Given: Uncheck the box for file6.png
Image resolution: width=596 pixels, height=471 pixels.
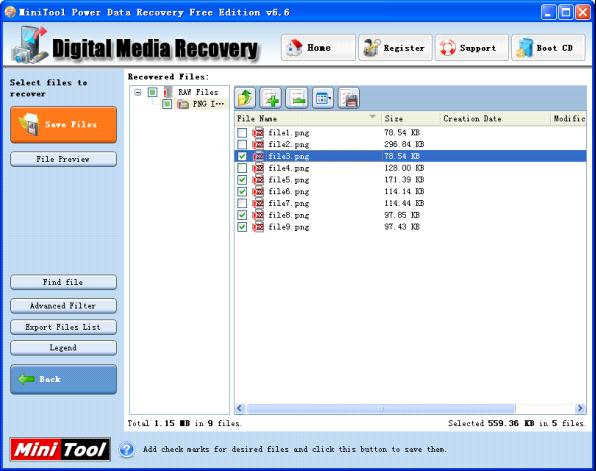Looking at the screenshot, I should pyautogui.click(x=242, y=192).
